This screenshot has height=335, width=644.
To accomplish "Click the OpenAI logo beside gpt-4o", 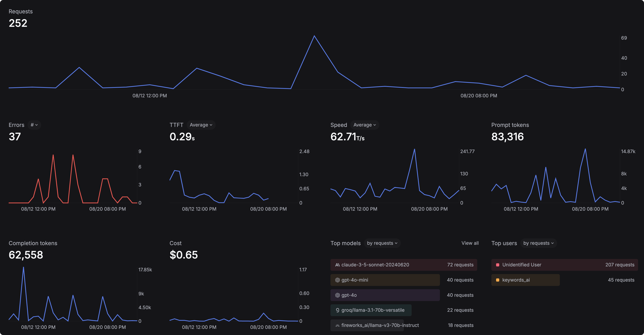I will 337,295.
